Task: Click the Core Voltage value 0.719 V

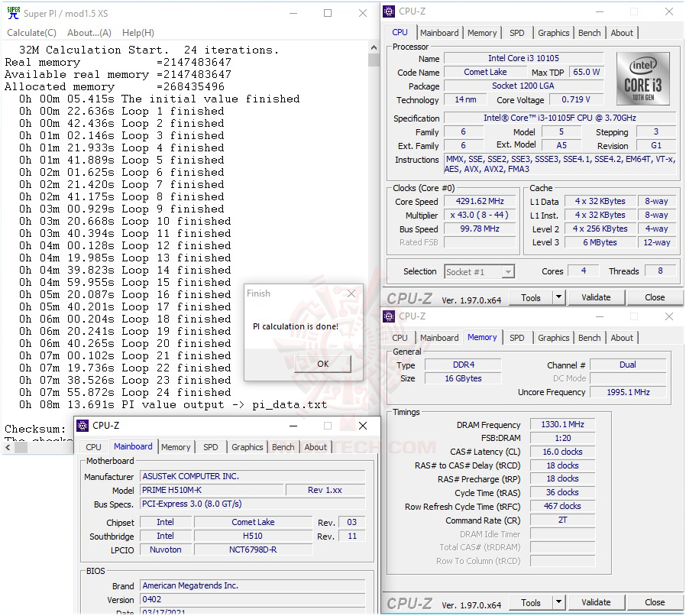Action: click(x=576, y=100)
